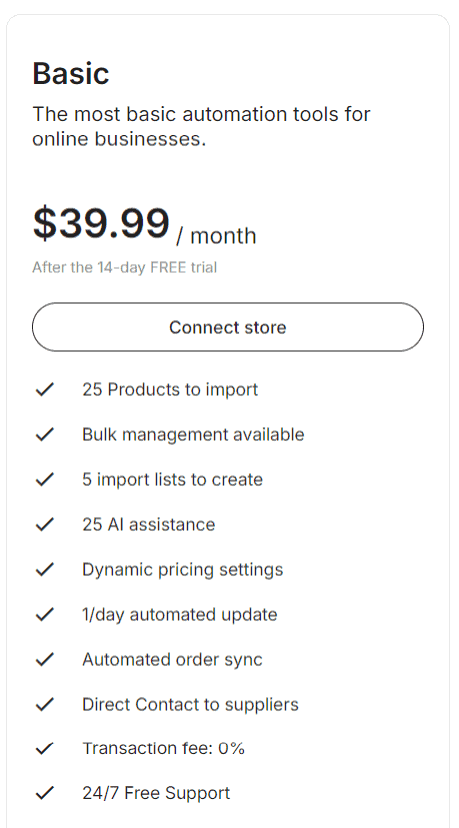The image size is (459, 828).
Task: Click checkmark beside 25 Products to import
Action: (x=45, y=390)
